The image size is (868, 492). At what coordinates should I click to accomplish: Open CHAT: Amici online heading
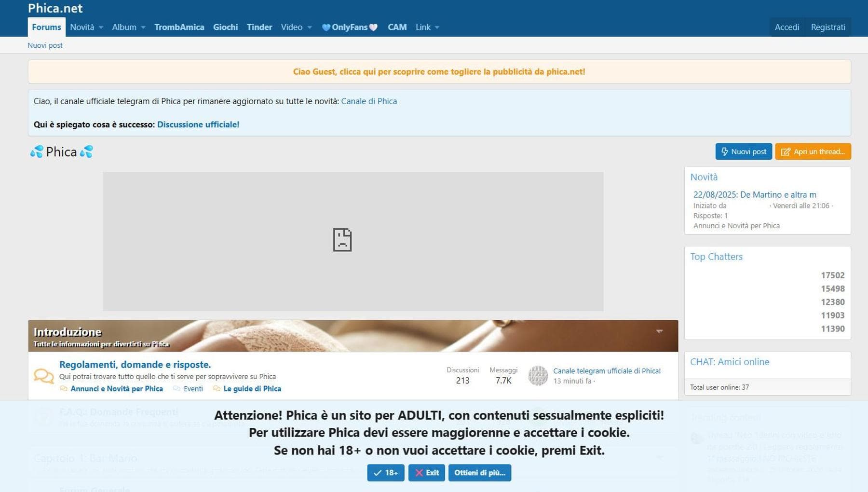[730, 362]
